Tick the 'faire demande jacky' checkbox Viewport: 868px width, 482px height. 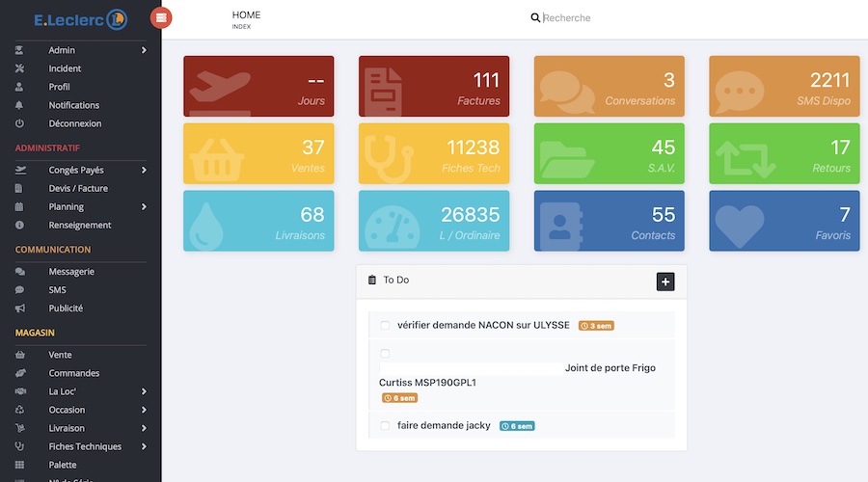385,426
